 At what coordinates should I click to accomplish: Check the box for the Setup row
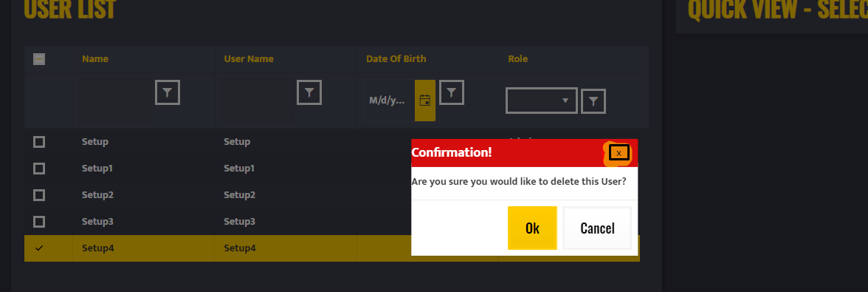(x=38, y=142)
